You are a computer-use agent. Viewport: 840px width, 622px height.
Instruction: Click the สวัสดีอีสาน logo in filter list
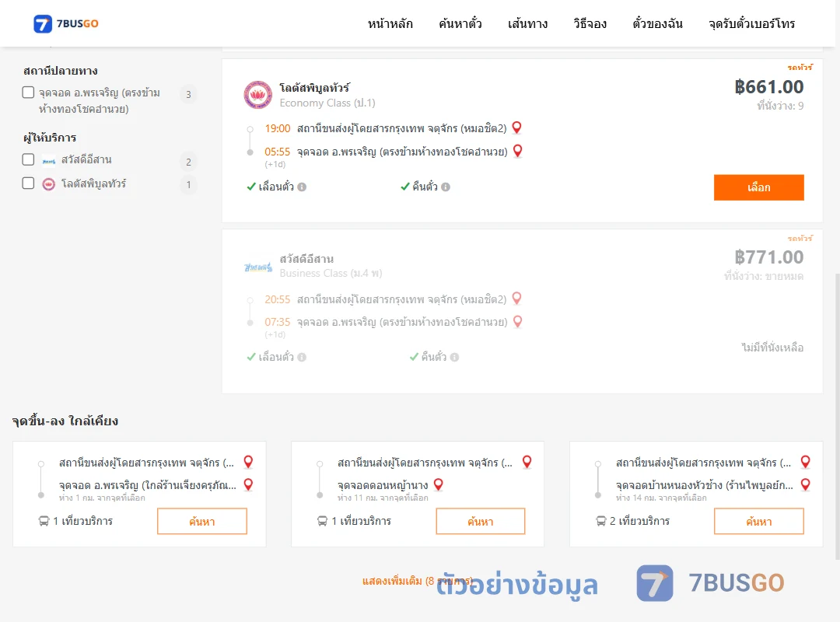click(49, 160)
